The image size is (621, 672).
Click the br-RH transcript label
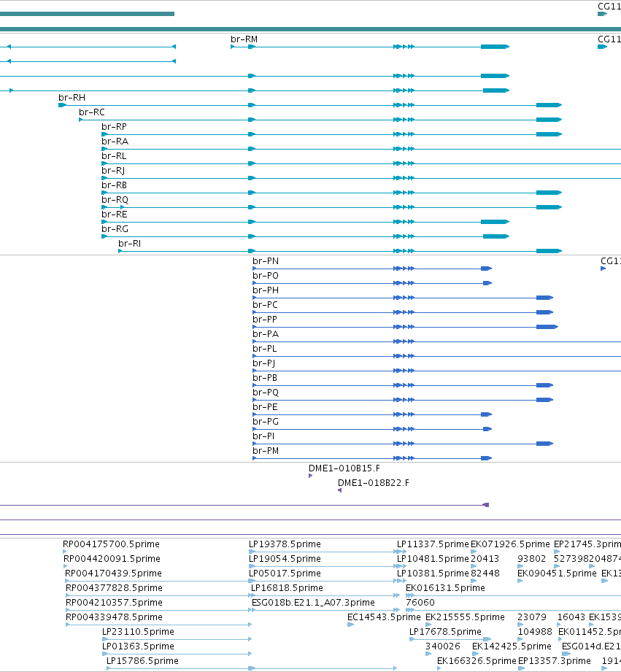pyautogui.click(x=72, y=98)
